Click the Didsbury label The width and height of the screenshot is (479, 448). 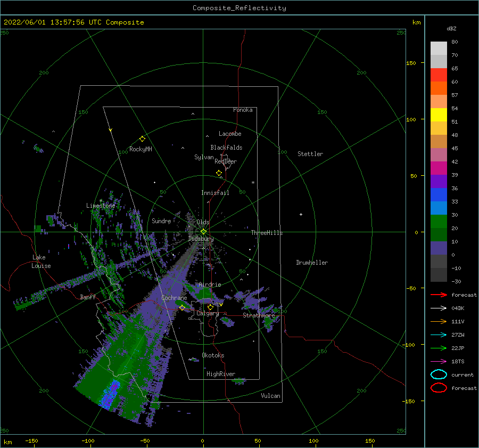click(x=201, y=239)
